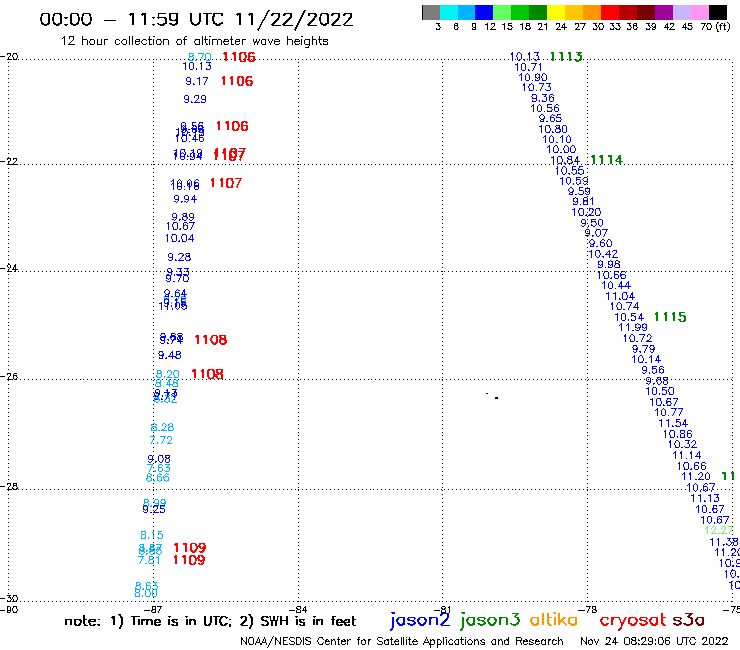Click the note 'Time is in UTC; SWH is in feet'
740x650 pixels.
click(x=210, y=621)
